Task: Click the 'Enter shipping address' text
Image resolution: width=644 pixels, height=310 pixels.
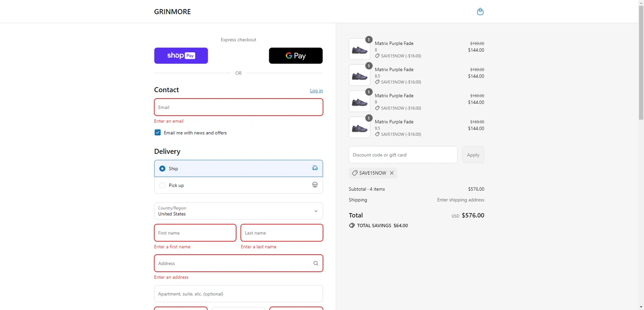Action: click(461, 200)
